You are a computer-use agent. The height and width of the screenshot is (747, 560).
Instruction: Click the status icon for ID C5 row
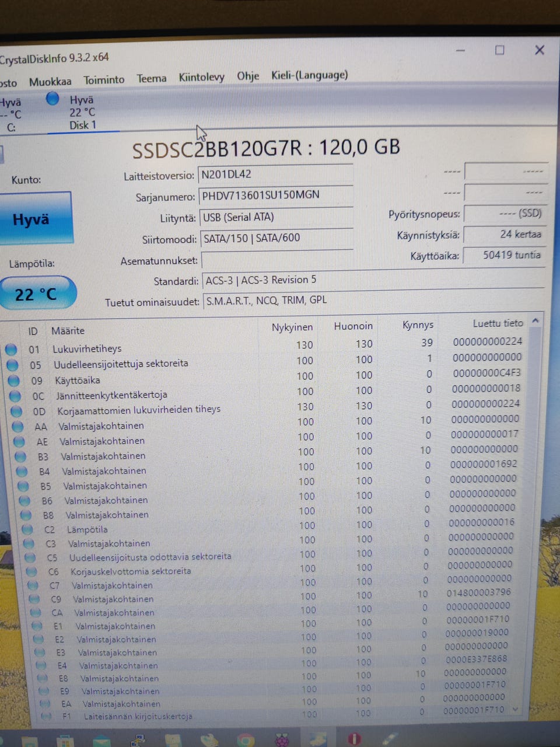click(30, 557)
